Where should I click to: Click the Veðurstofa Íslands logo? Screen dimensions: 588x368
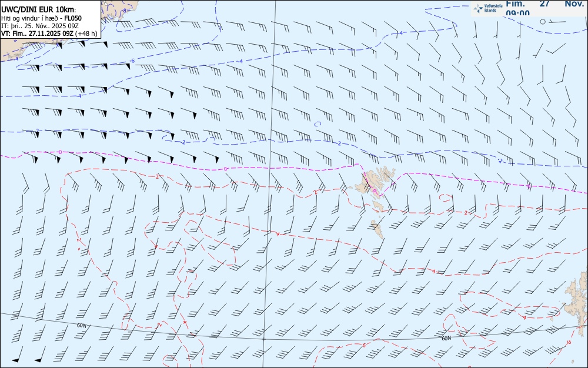488,8
